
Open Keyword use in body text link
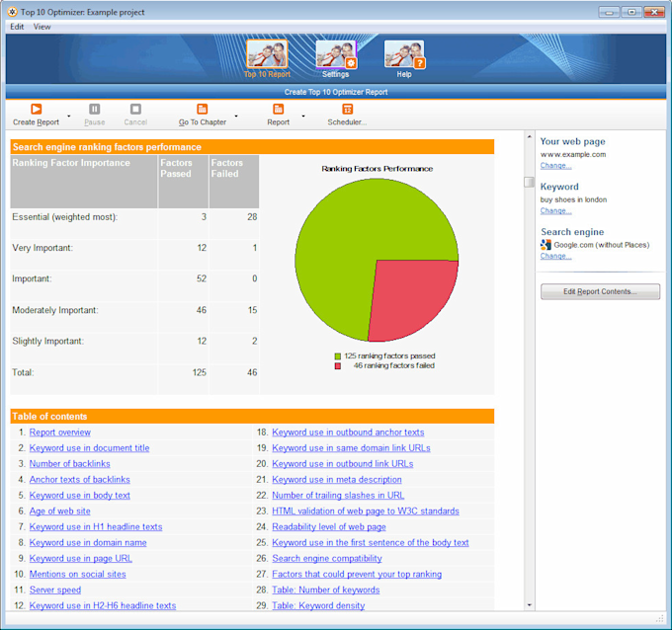80,496
